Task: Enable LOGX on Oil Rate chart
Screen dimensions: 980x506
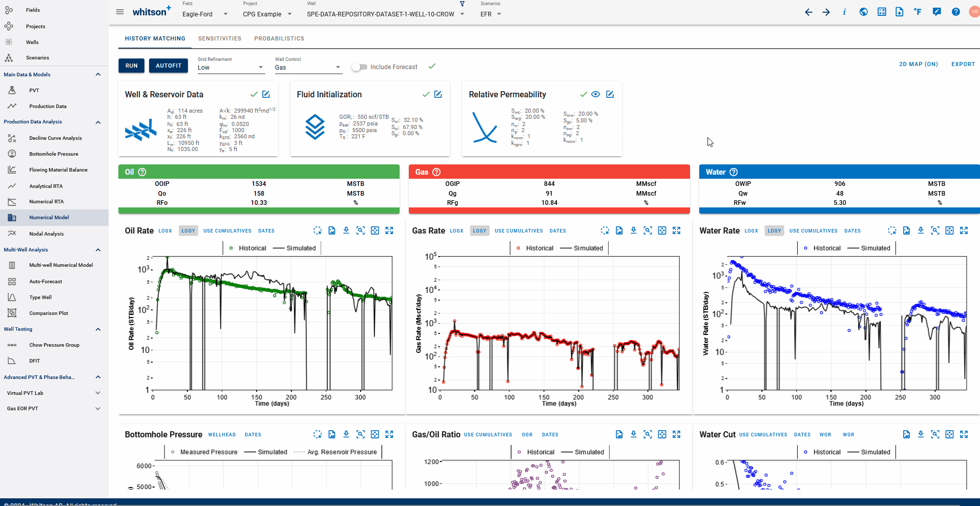Action: click(x=165, y=231)
